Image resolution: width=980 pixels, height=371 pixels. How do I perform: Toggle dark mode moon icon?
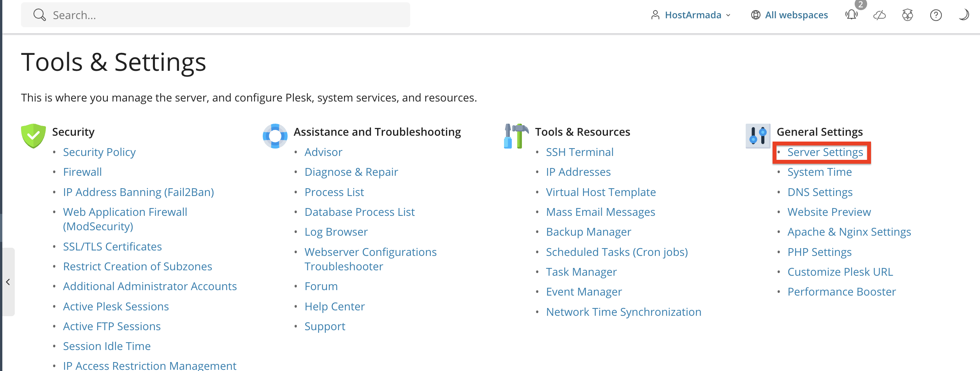point(964,15)
